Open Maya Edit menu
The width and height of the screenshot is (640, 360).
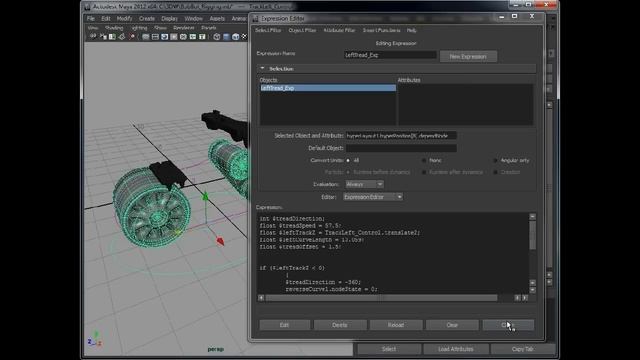pos(106,19)
